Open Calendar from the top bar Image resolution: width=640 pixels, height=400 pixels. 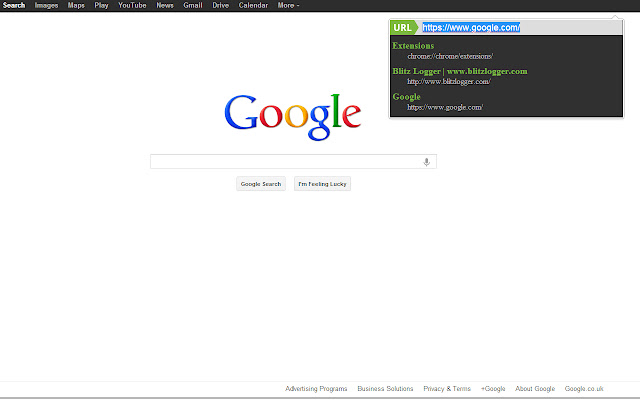tap(253, 5)
